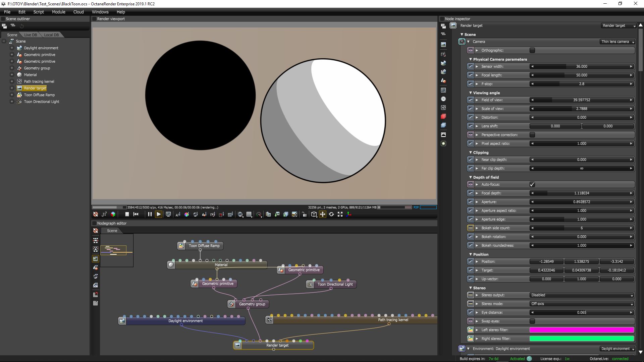The height and width of the screenshot is (362, 644).
Task: Stop the render in the viewport toolbar
Action: pos(127,214)
